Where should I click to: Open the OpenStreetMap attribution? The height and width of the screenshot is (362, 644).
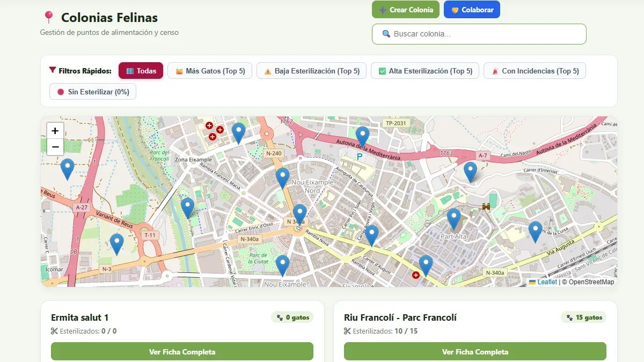pyautogui.click(x=591, y=282)
